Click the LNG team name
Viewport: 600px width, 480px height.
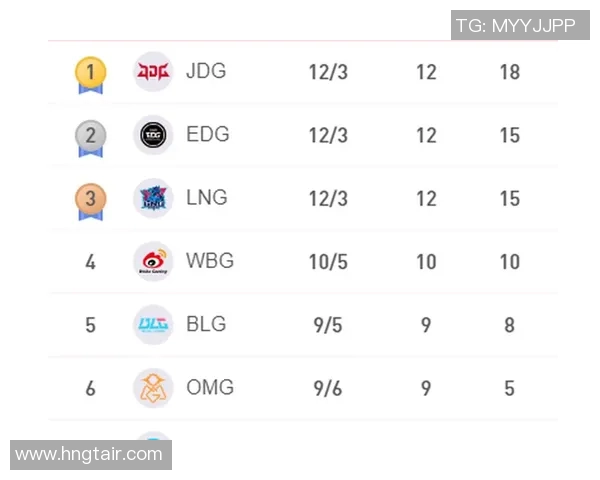(x=207, y=198)
